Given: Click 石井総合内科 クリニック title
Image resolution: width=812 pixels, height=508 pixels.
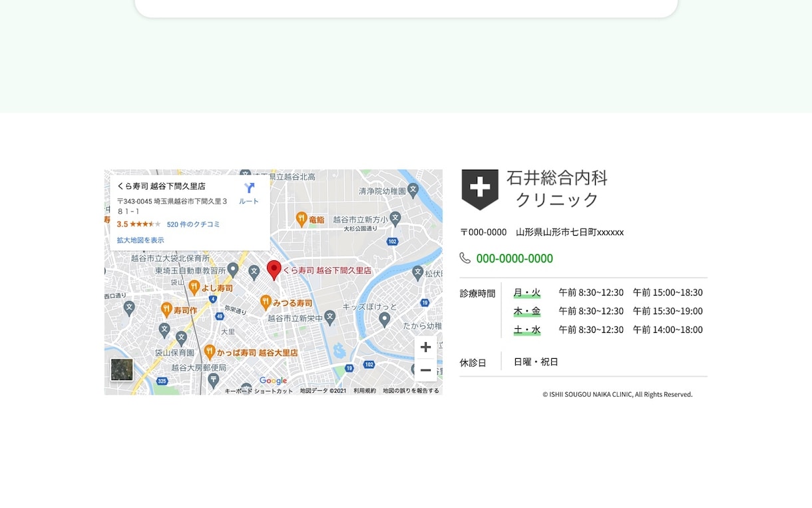Looking at the screenshot, I should (557, 189).
